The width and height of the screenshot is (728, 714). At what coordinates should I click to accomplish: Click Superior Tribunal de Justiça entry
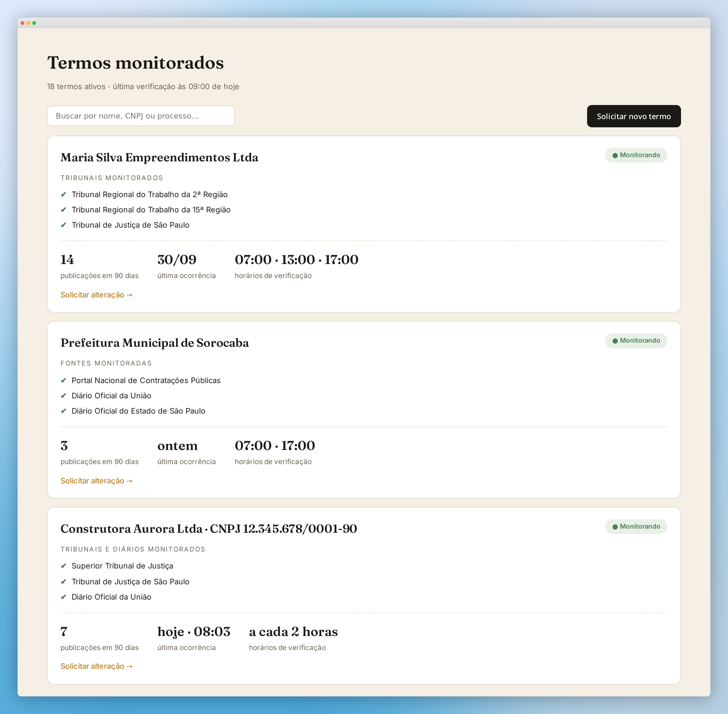pos(122,566)
